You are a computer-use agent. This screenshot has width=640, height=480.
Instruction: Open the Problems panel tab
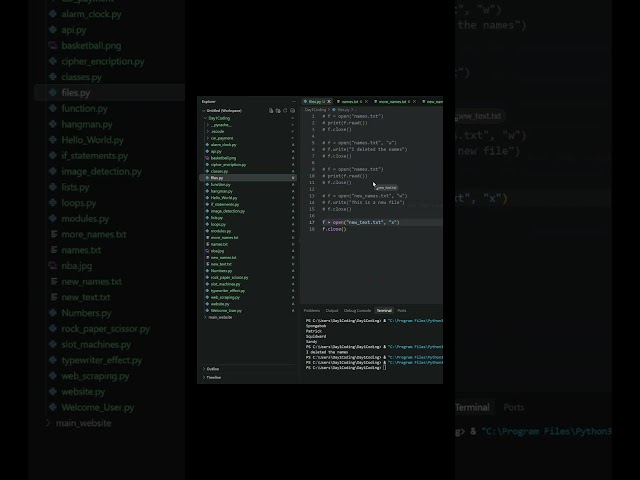[x=312, y=311]
